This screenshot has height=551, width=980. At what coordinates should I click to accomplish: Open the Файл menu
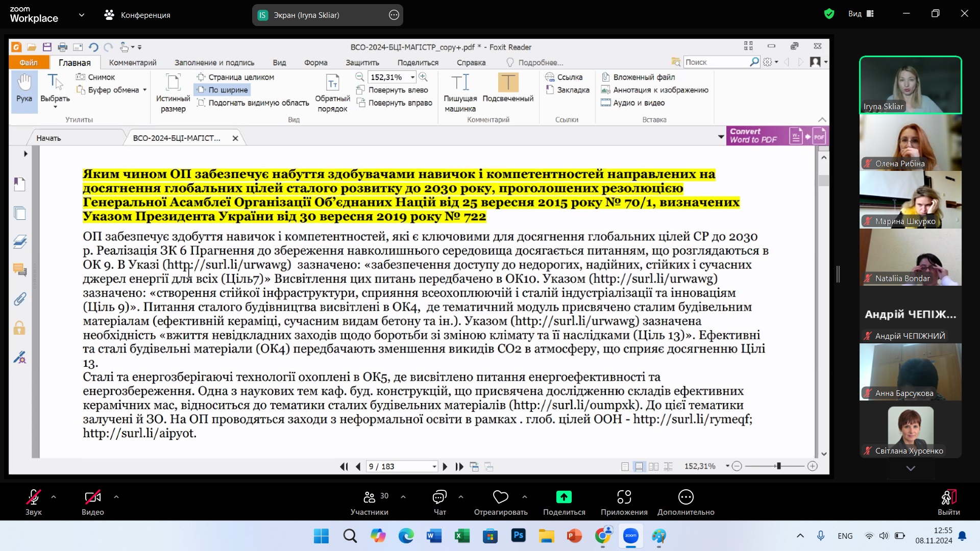click(29, 62)
